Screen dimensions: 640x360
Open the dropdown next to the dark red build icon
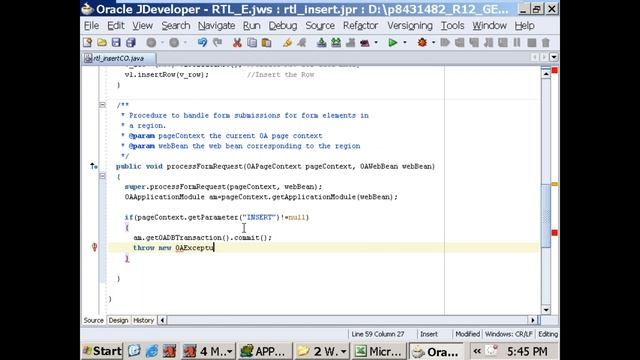(x=376, y=42)
